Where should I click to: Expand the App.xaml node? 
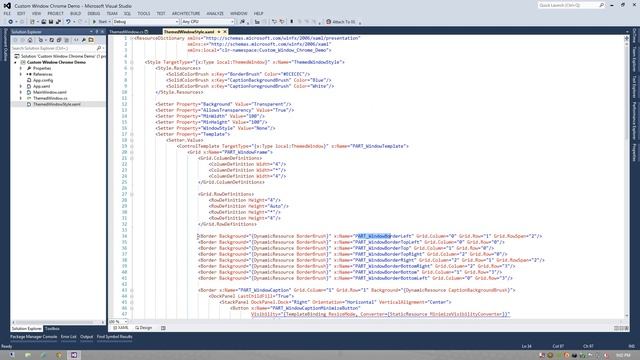tap(21, 86)
